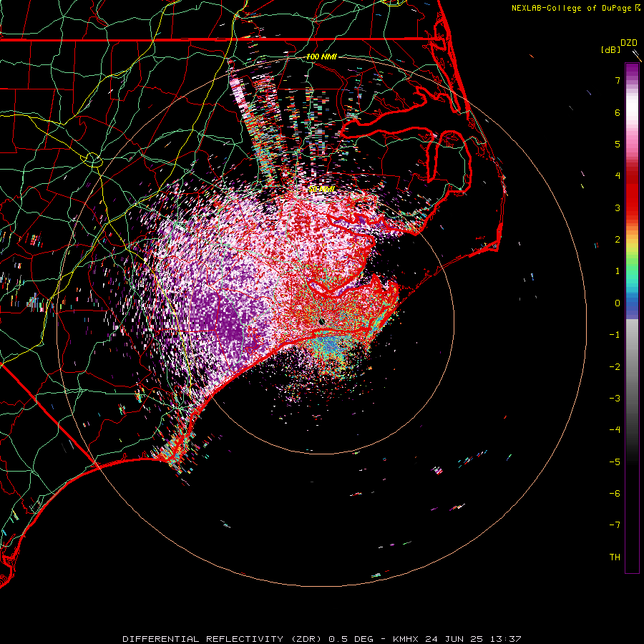
Task: Click the scale value -1
Action: 615,335
